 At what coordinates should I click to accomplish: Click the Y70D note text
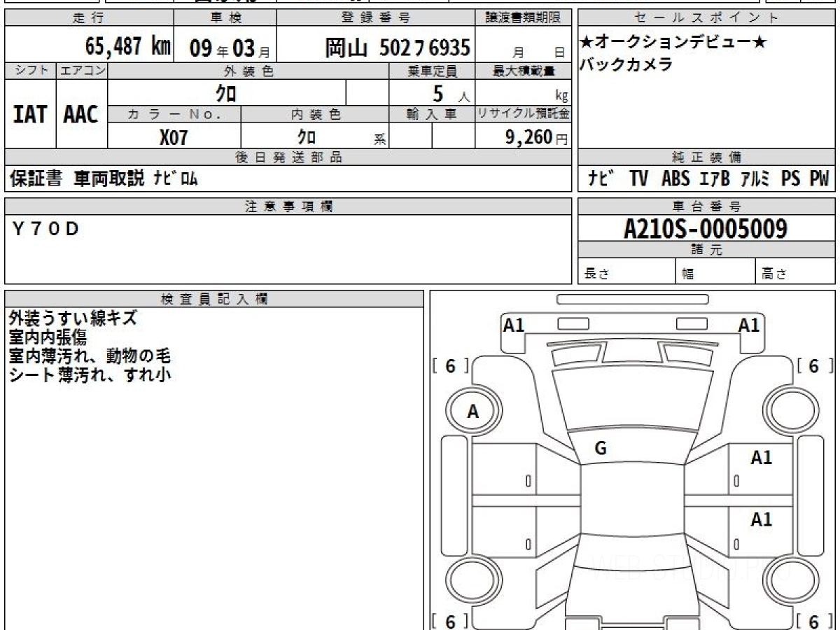click(47, 228)
